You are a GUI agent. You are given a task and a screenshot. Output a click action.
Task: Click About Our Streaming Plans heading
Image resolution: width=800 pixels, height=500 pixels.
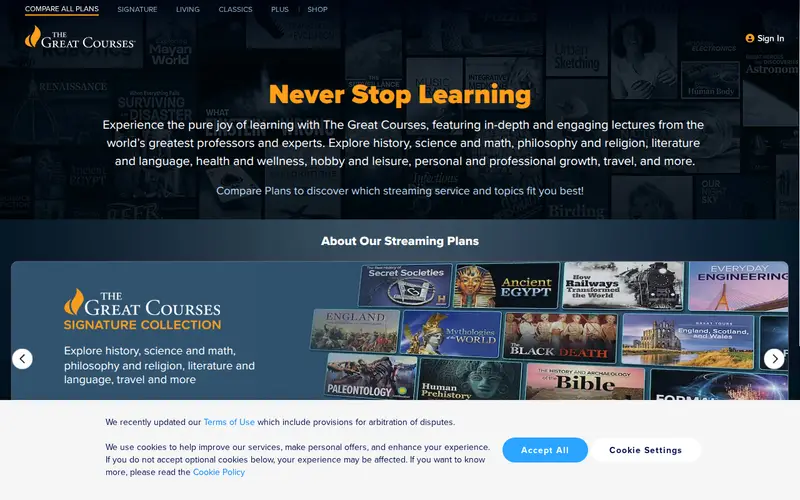[400, 241]
